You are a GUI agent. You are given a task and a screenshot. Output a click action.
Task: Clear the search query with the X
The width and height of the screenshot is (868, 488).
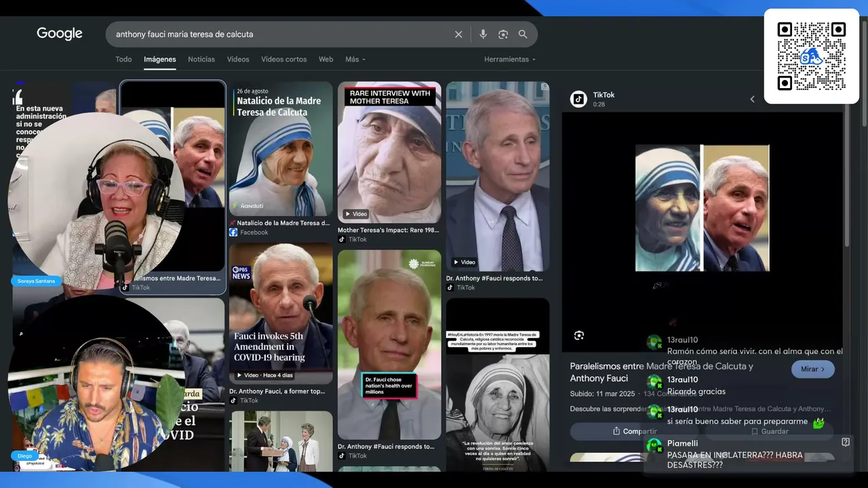coord(458,35)
